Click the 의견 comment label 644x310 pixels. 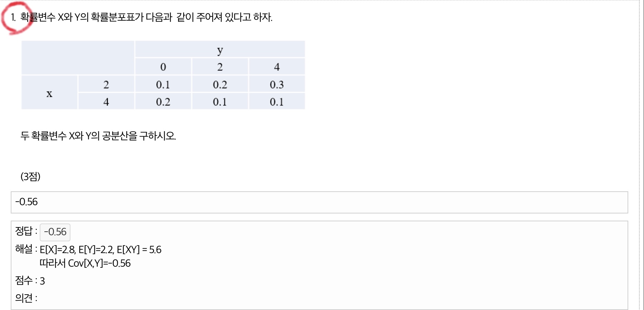pyautogui.click(x=26, y=298)
